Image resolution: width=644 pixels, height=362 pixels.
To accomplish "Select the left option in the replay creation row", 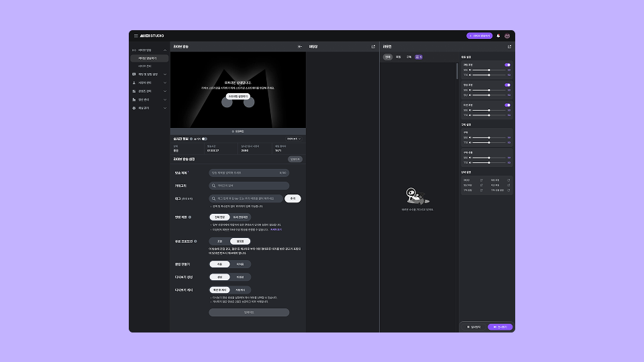I will (220, 277).
